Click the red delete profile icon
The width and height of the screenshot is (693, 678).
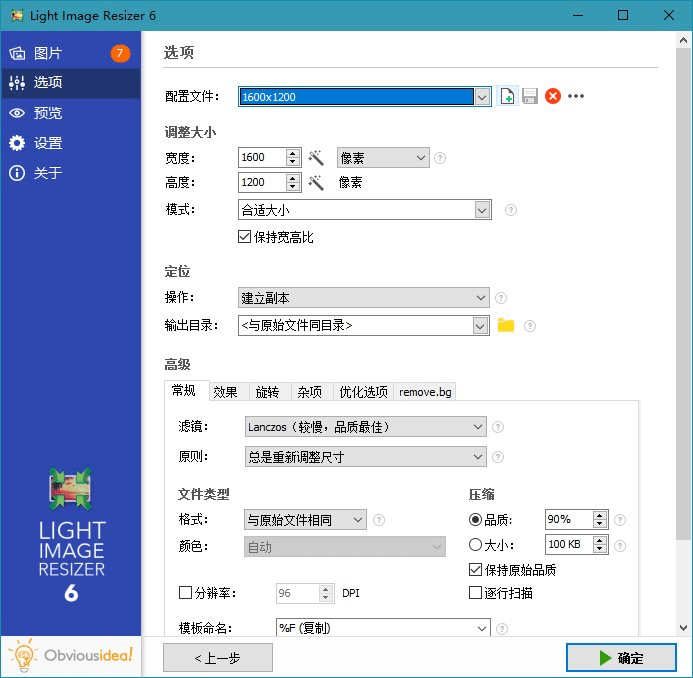552,97
